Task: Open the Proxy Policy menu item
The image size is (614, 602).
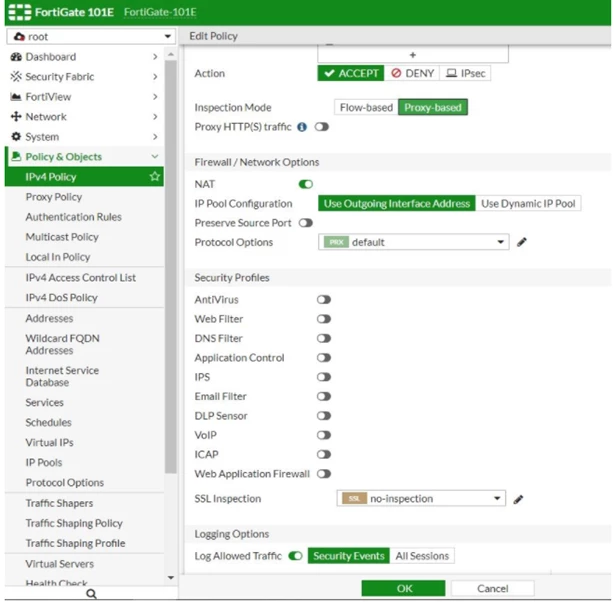Action: (54, 197)
